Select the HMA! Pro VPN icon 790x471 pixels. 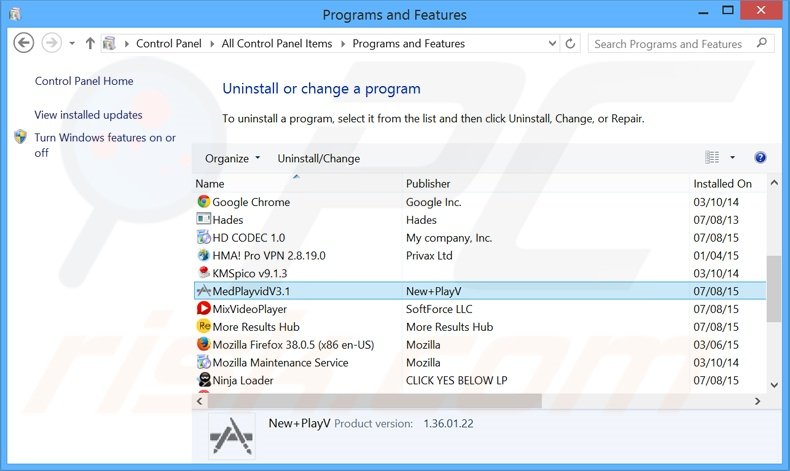pyautogui.click(x=204, y=255)
